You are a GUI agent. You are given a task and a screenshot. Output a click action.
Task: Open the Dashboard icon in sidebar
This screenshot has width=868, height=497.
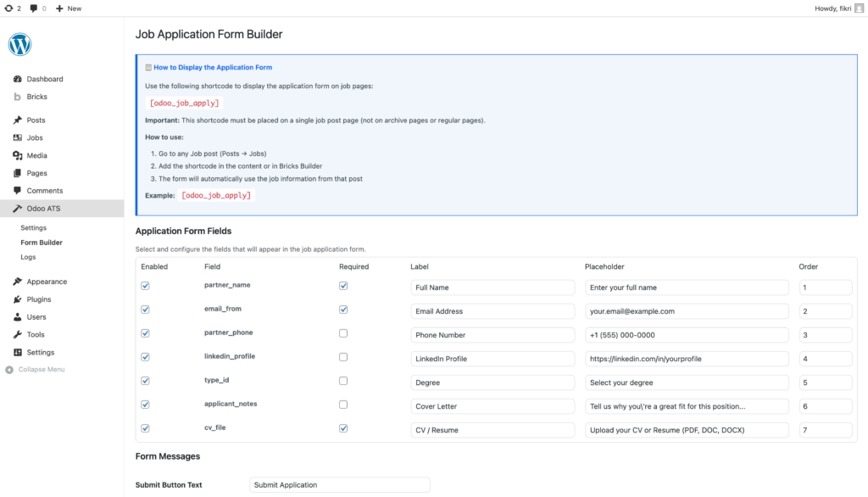(x=18, y=79)
